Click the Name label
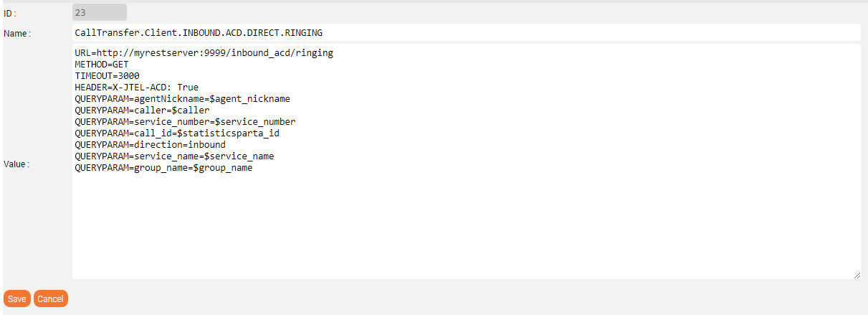The image size is (868, 315). 16,34
